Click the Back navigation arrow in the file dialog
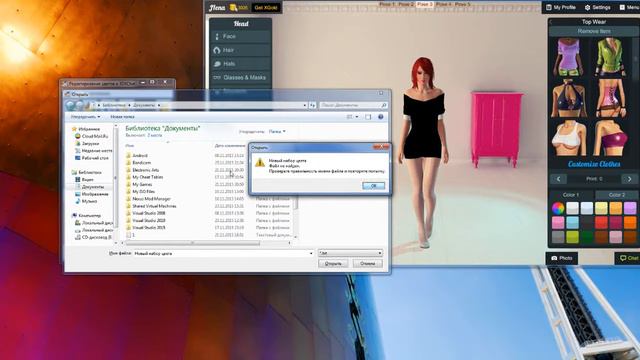The height and width of the screenshot is (360, 640). pyautogui.click(x=71, y=105)
